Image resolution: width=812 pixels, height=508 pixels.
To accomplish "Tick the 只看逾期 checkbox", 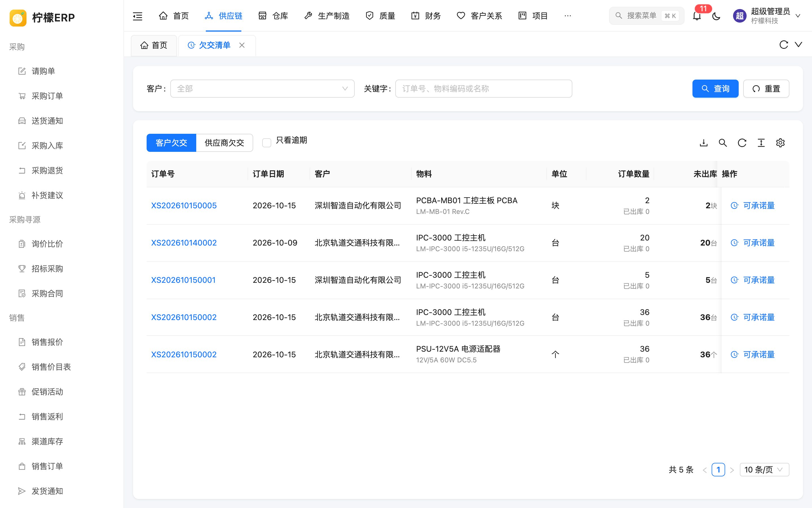I will tap(266, 143).
